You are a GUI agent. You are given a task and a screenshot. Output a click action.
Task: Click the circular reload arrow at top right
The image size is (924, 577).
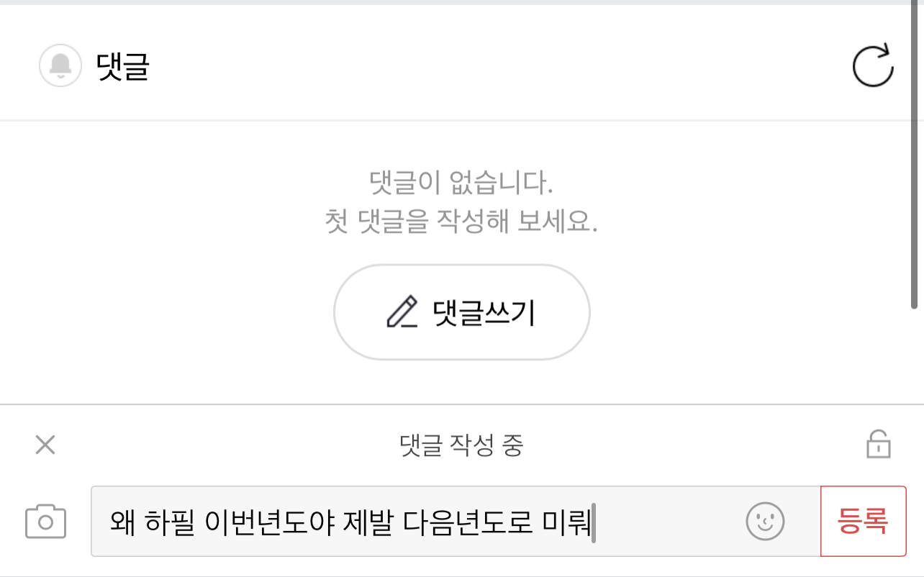tap(873, 65)
